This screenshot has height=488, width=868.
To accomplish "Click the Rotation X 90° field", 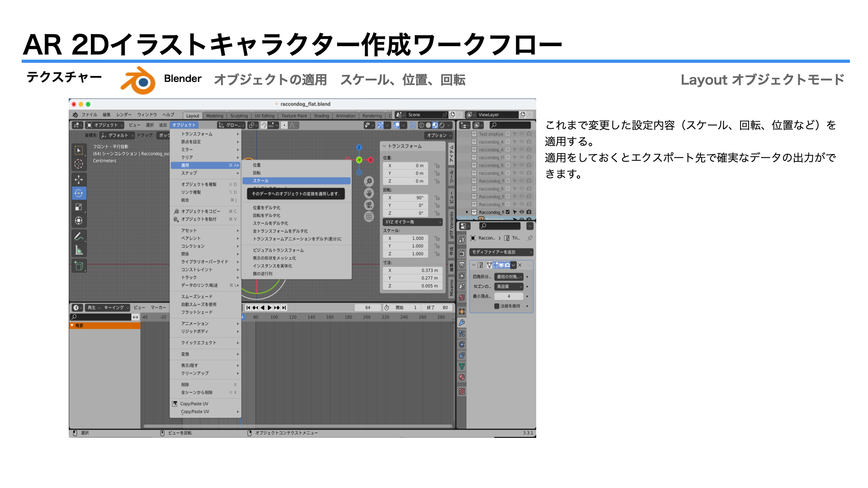I will (405, 198).
